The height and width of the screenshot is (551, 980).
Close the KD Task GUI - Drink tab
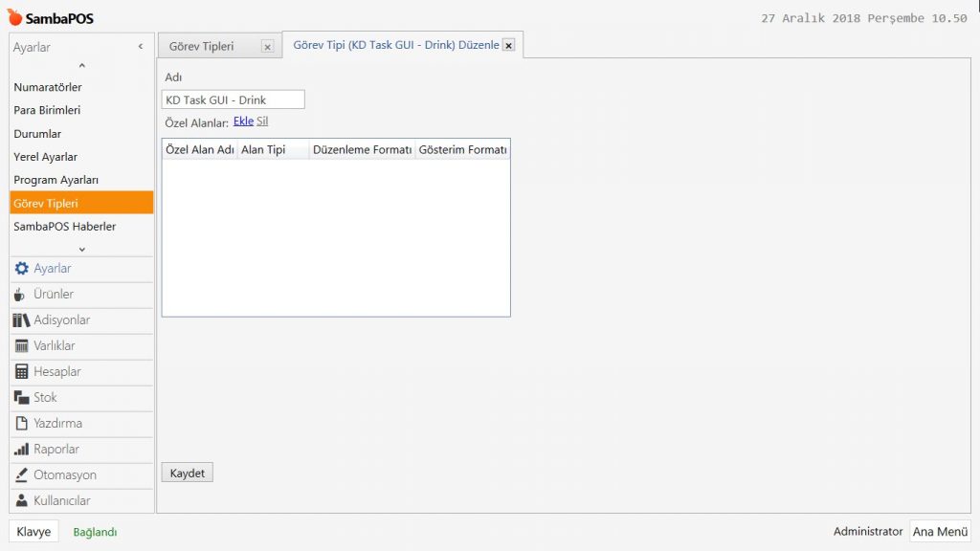(x=508, y=45)
